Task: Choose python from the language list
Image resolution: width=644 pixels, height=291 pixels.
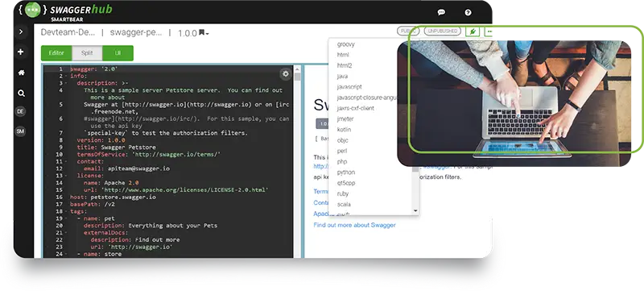Action: (x=346, y=173)
